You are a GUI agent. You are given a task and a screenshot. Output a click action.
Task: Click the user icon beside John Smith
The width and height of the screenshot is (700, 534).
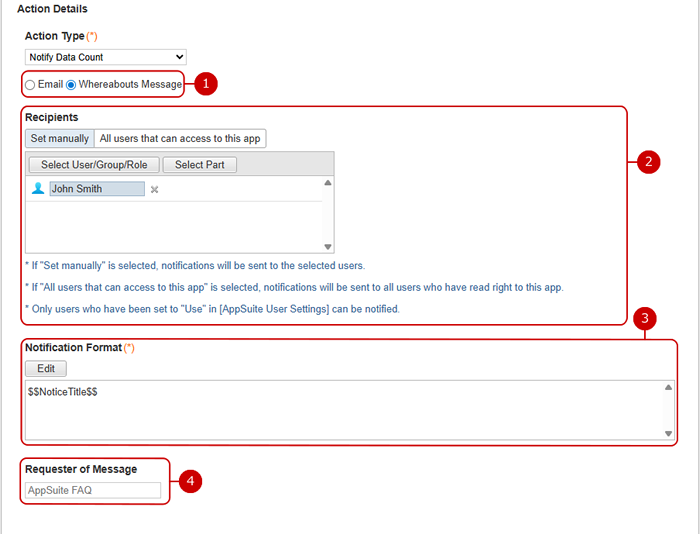click(38, 189)
